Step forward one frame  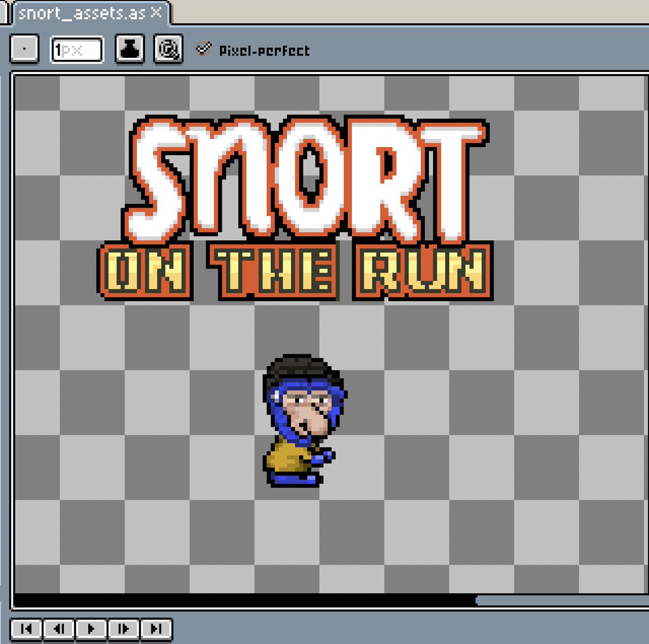coord(123,629)
